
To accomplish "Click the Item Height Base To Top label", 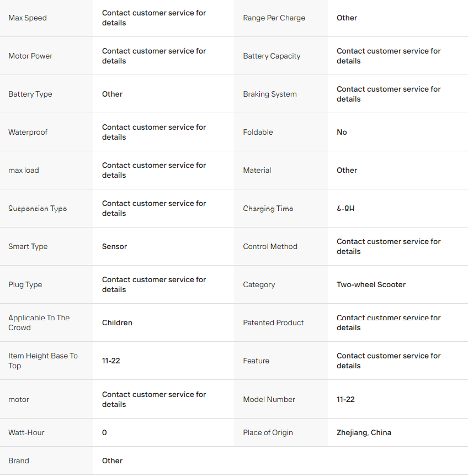I will [x=43, y=361].
